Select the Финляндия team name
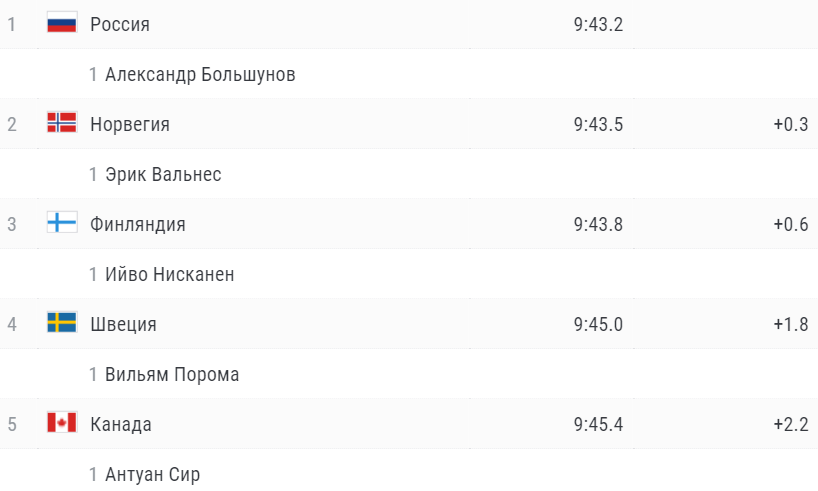The width and height of the screenshot is (818, 491). [x=138, y=224]
